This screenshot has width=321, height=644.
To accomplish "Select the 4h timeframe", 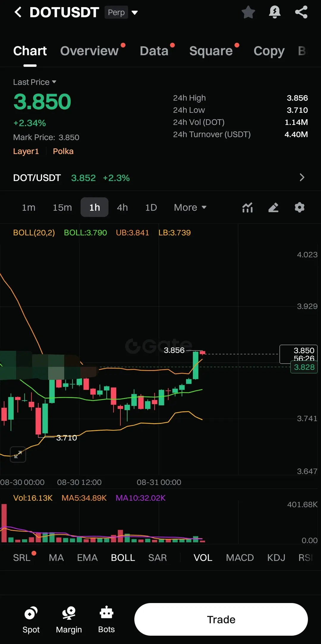I will coord(122,207).
